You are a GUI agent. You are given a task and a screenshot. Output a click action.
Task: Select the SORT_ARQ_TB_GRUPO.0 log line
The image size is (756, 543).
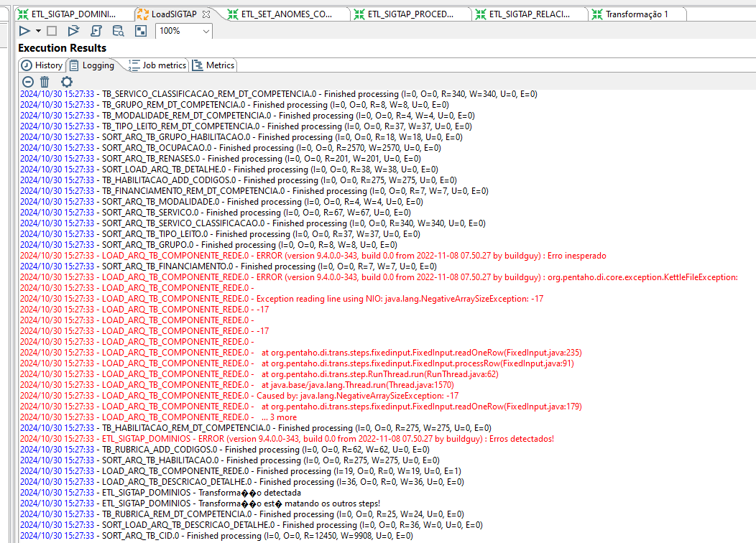click(209, 245)
